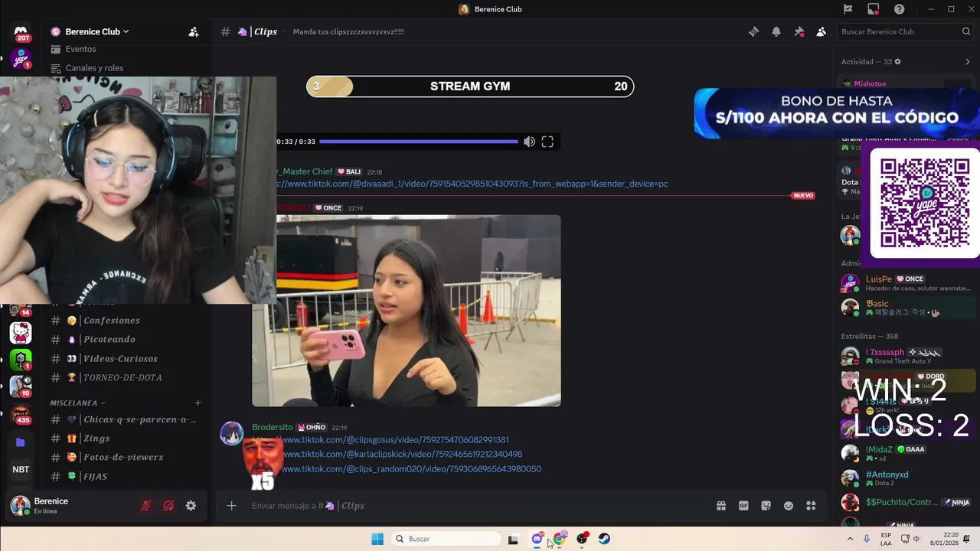Click the Brodersito username

[273, 427]
